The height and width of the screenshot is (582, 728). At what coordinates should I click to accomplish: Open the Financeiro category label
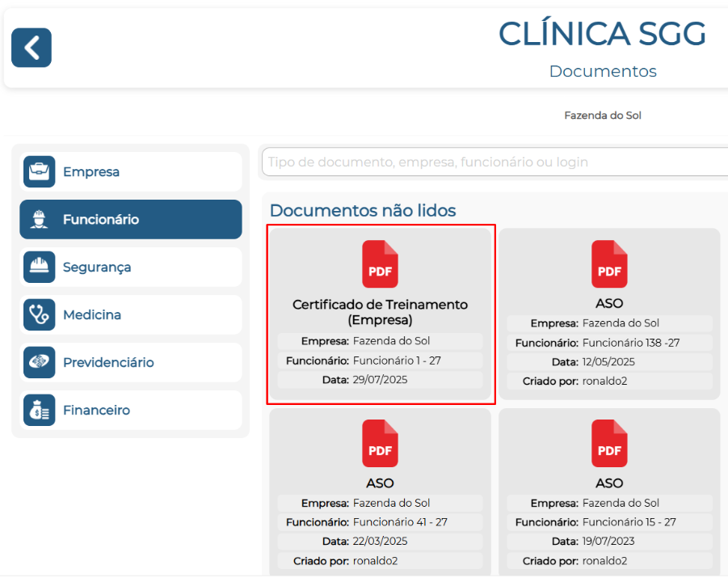click(x=96, y=410)
